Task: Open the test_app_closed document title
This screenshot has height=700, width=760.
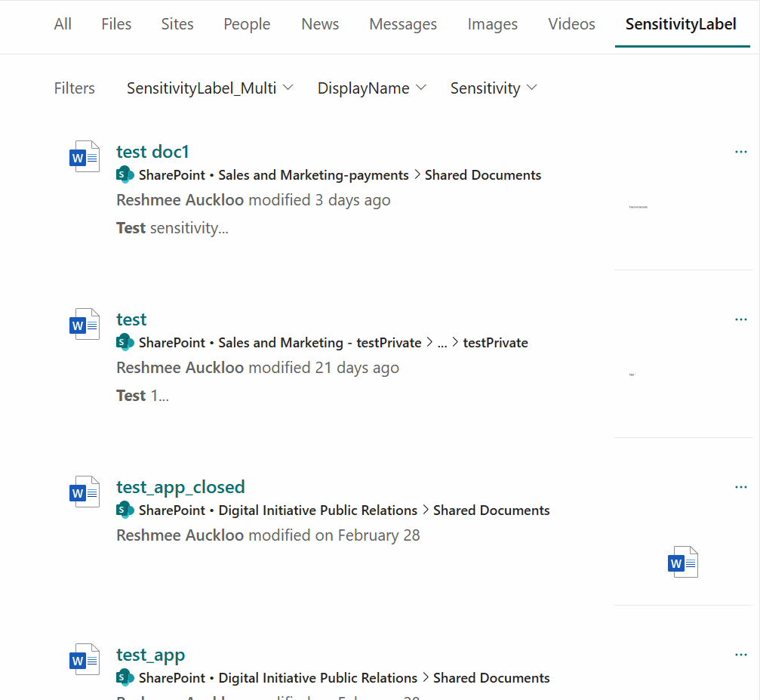Action: [180, 487]
